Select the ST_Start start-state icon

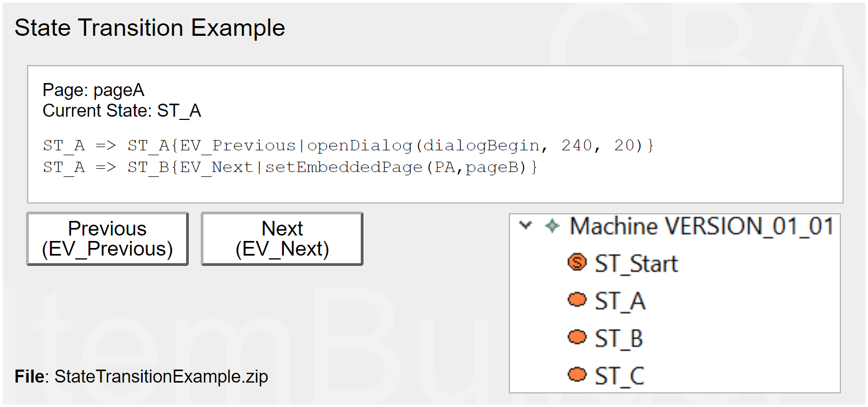tap(577, 263)
